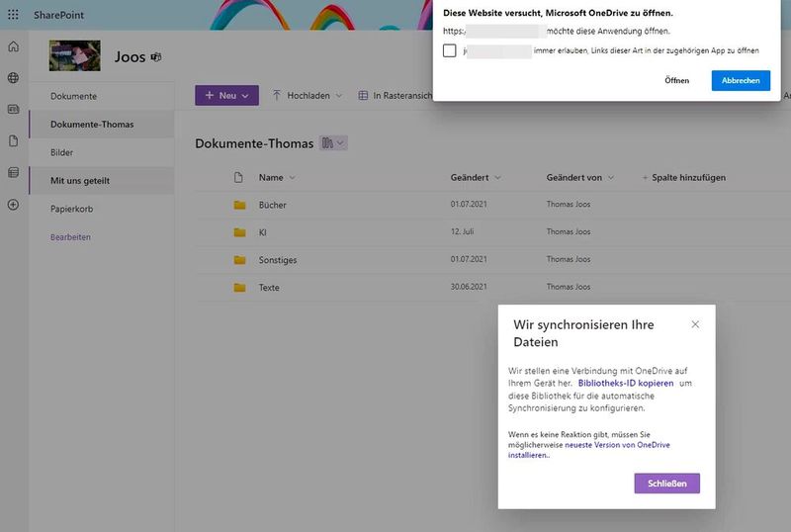Open the SharePoint app launcher grid
The image size is (791, 532).
pos(13,15)
